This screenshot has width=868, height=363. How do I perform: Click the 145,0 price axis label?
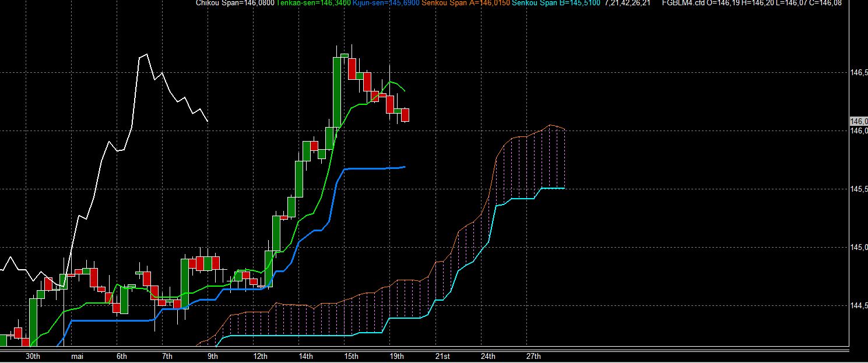click(x=859, y=248)
